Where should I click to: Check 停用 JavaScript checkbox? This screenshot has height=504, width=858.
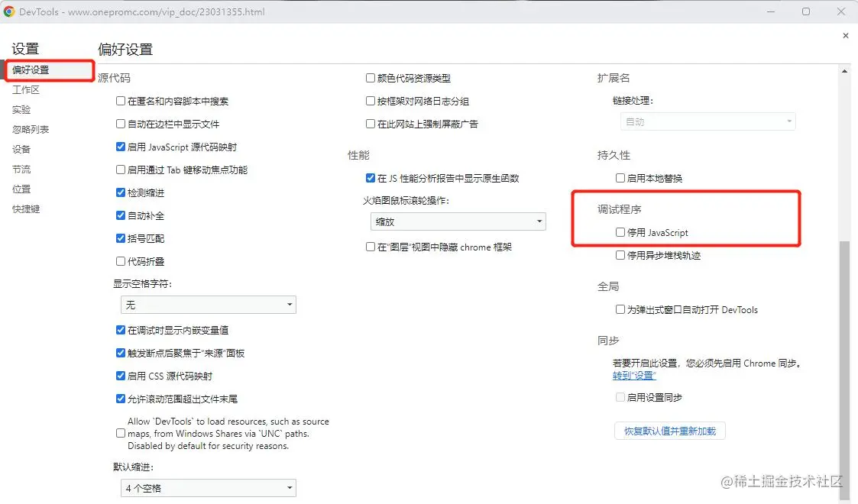pyautogui.click(x=620, y=232)
